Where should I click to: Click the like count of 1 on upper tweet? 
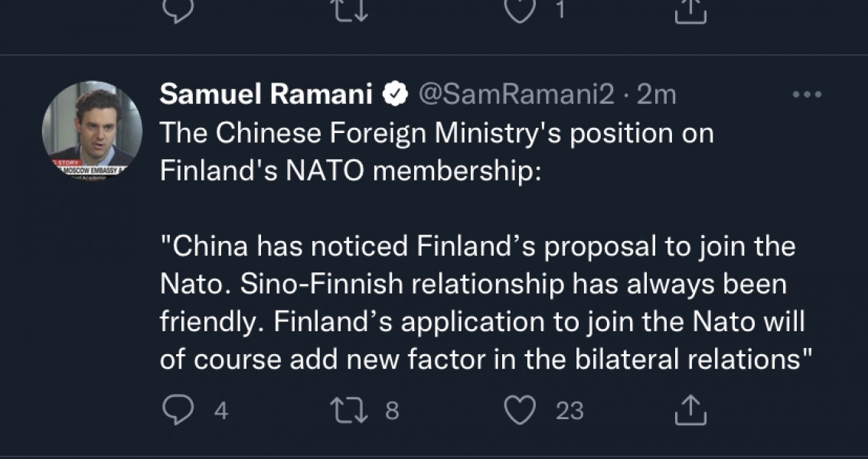coord(560,11)
